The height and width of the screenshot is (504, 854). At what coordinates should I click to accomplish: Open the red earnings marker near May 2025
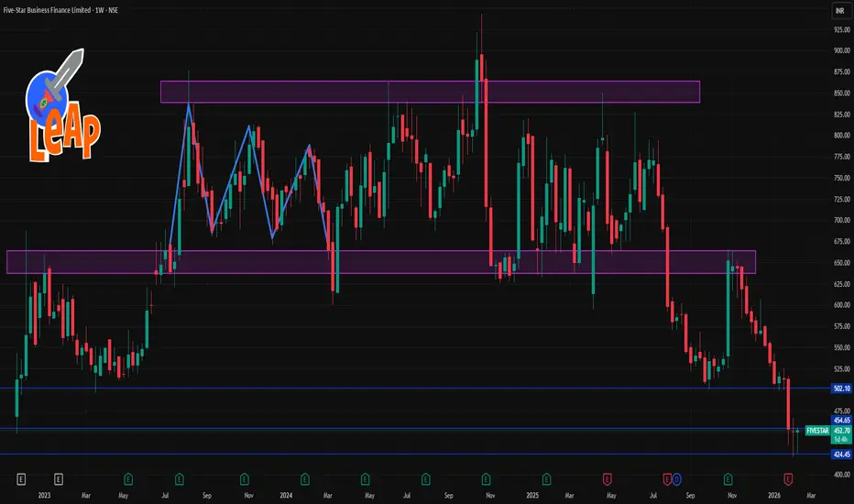tap(607, 479)
